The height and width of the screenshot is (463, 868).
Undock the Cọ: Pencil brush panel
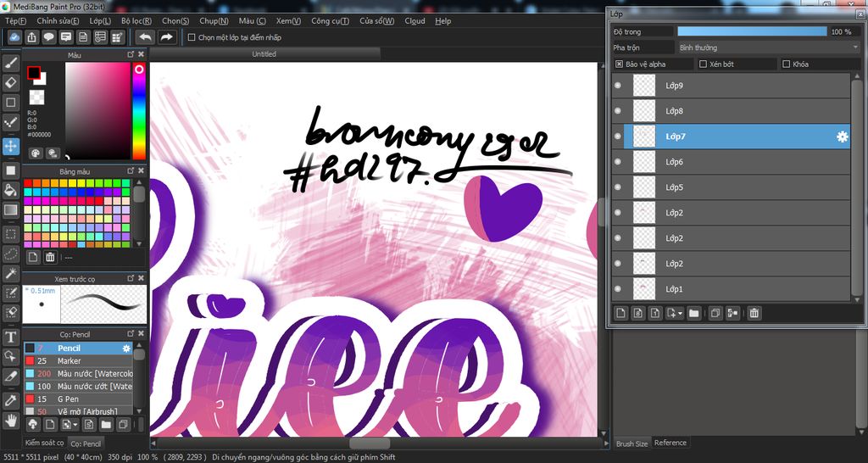coord(131,334)
